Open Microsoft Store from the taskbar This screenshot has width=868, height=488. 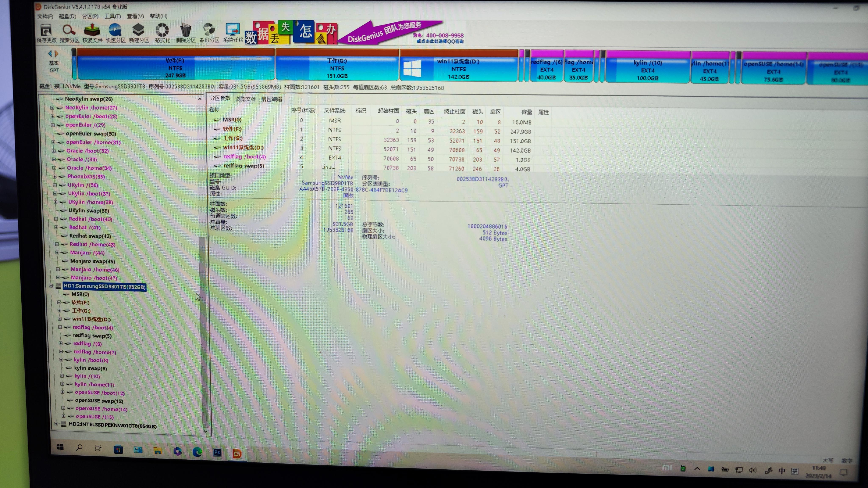(118, 449)
